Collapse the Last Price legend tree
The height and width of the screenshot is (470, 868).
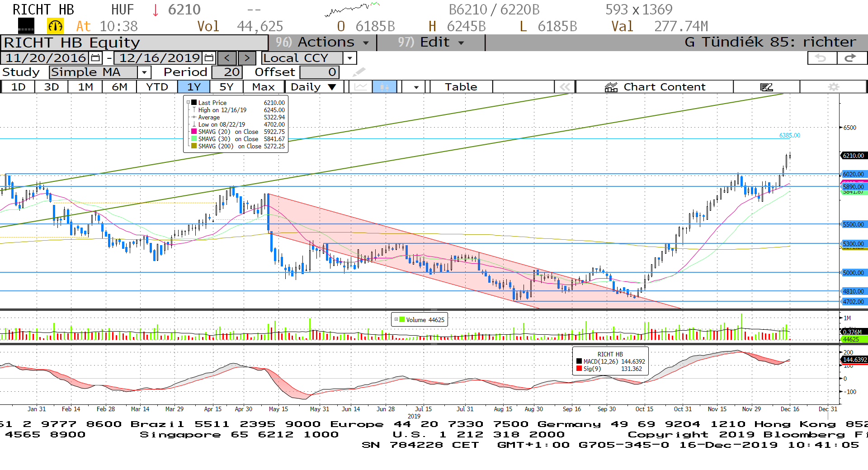[189, 103]
